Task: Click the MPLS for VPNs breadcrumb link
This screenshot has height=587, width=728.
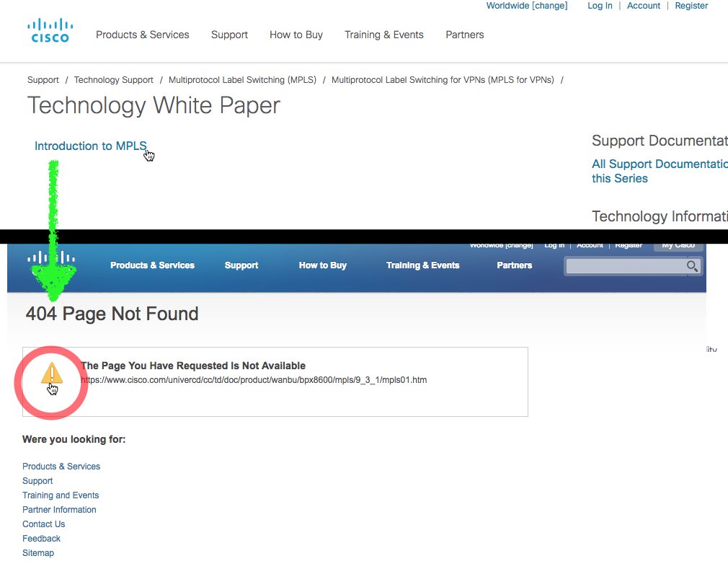Action: tap(443, 80)
